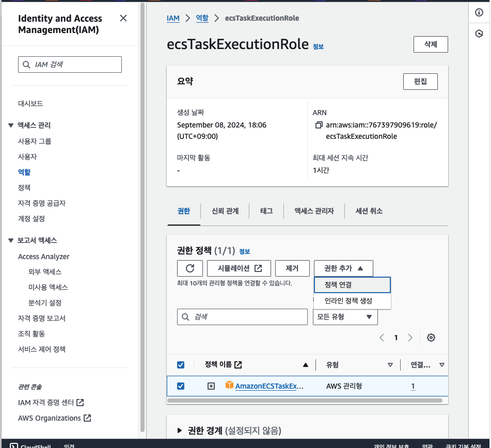Image resolution: width=491 pixels, height=448 pixels.
Task: Close the IAM navigation panel
Action: tap(123, 18)
